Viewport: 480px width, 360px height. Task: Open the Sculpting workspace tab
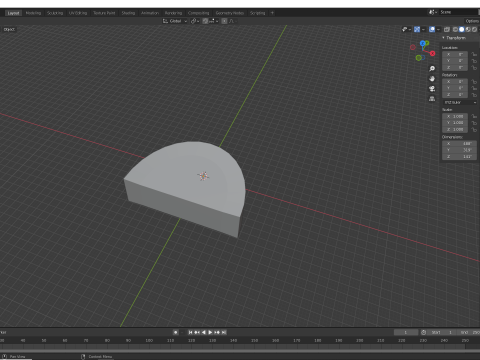coord(55,13)
